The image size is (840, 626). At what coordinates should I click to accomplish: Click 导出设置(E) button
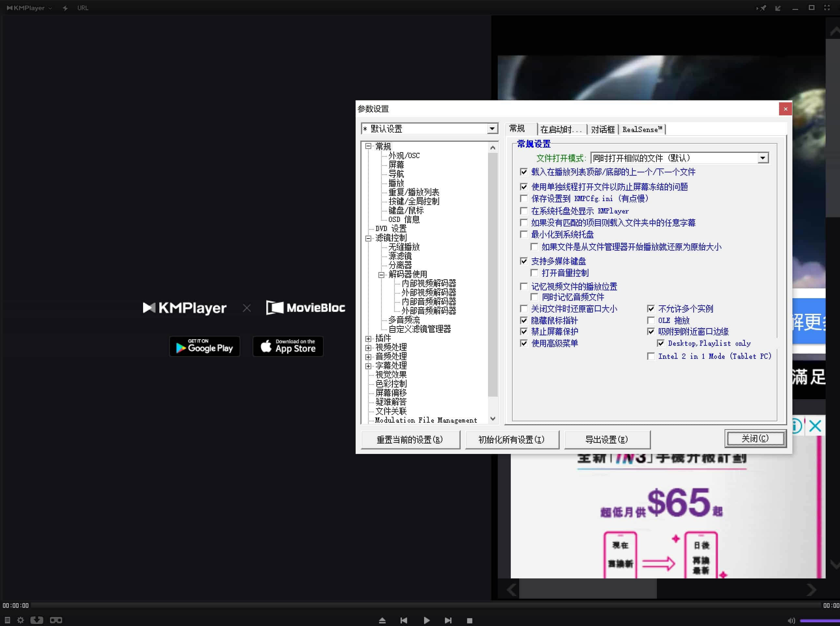(607, 440)
